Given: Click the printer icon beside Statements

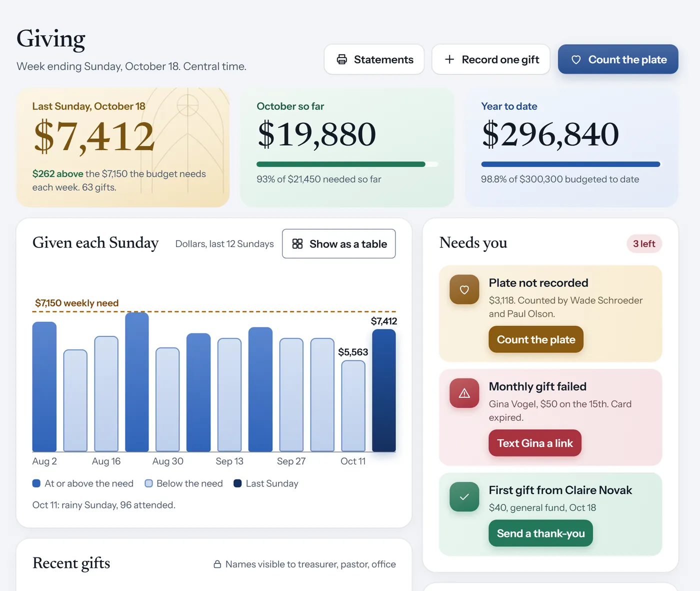Looking at the screenshot, I should pyautogui.click(x=342, y=59).
